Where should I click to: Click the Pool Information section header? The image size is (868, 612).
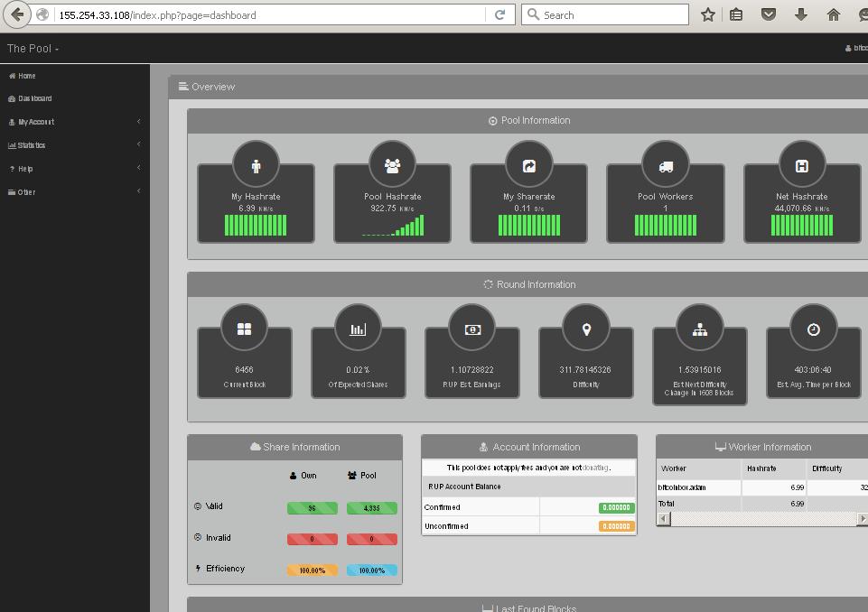(x=529, y=121)
